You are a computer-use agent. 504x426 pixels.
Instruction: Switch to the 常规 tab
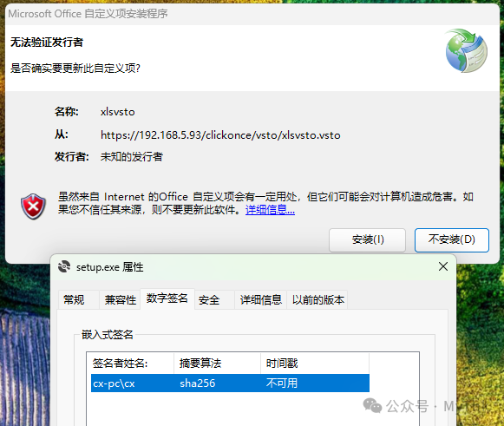point(74,299)
